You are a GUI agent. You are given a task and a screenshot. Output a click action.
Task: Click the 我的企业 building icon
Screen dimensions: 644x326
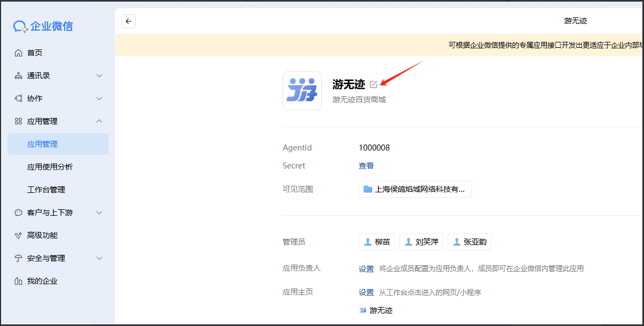coord(18,281)
